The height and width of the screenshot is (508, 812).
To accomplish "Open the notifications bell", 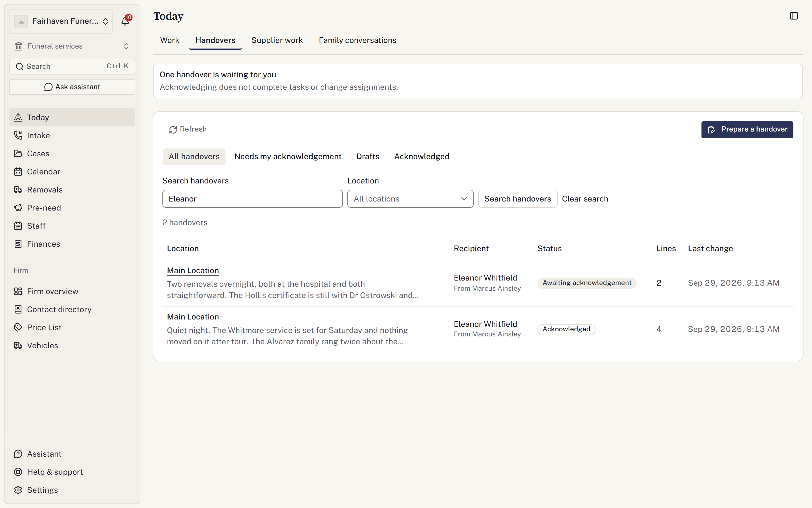I will pos(125,21).
